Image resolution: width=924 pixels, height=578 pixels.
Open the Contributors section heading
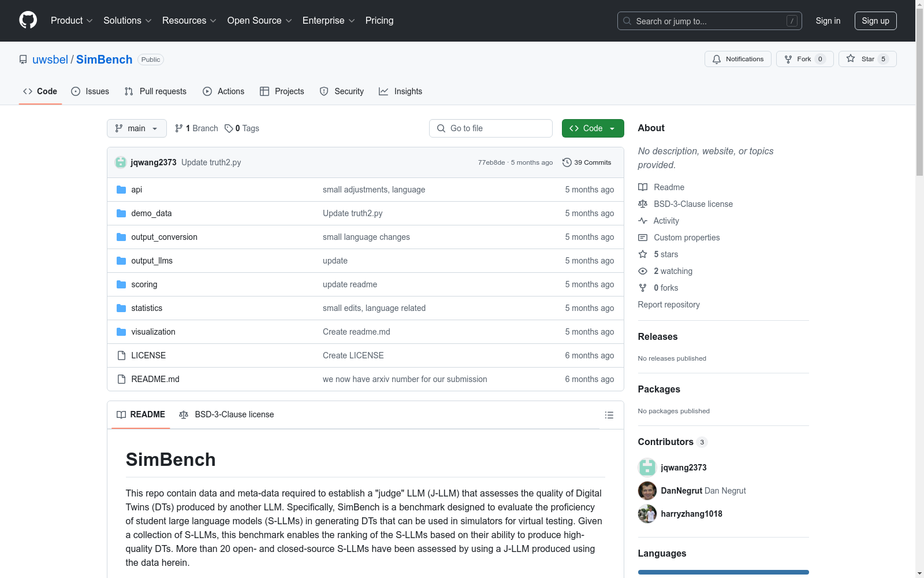[x=665, y=442]
